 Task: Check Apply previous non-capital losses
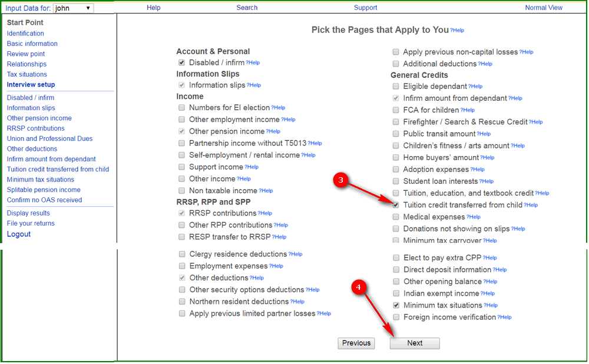click(x=396, y=52)
